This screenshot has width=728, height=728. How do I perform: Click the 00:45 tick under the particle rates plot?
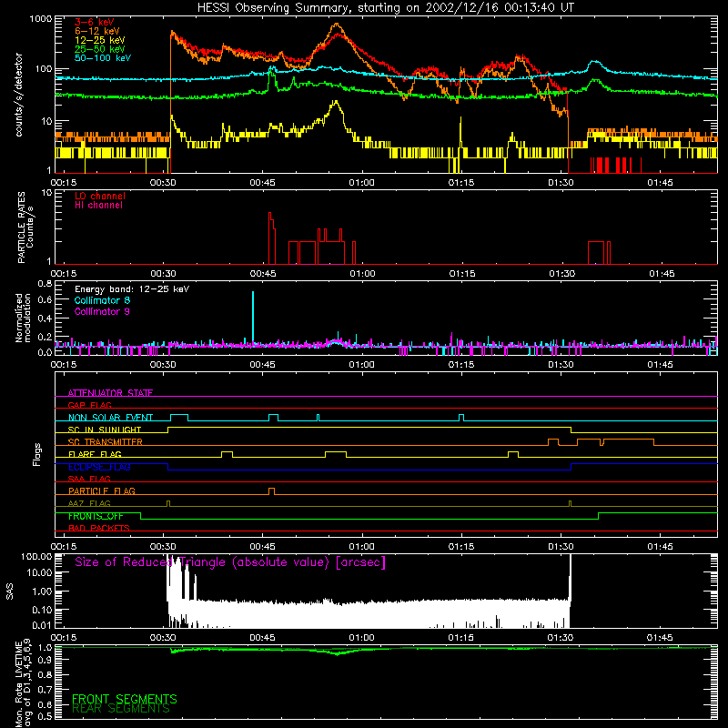coord(263,274)
